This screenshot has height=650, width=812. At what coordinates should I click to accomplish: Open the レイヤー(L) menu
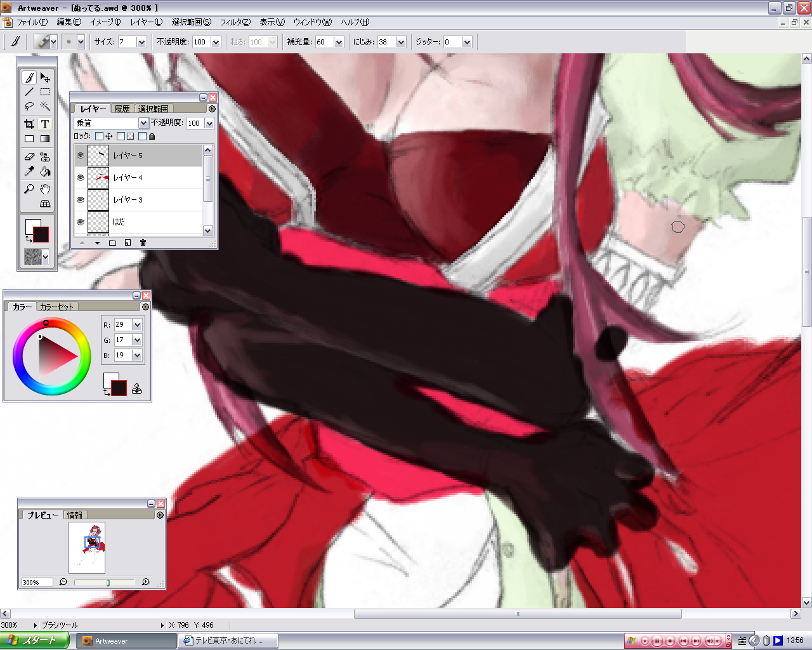[x=147, y=22]
